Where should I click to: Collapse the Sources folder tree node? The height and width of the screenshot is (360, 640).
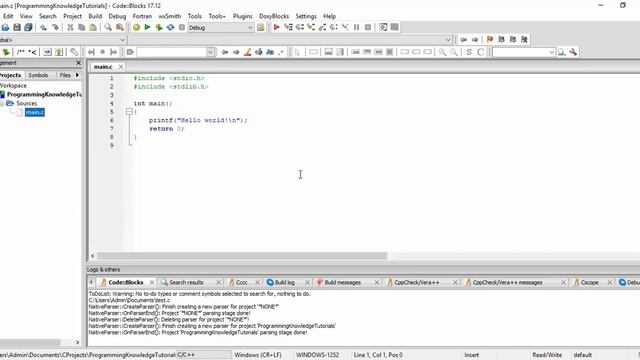pos(2,103)
